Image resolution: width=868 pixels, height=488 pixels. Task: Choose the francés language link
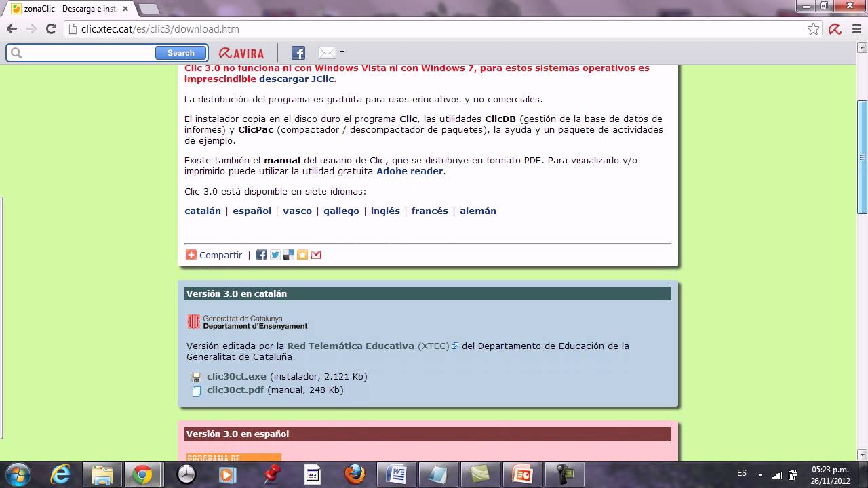(429, 211)
